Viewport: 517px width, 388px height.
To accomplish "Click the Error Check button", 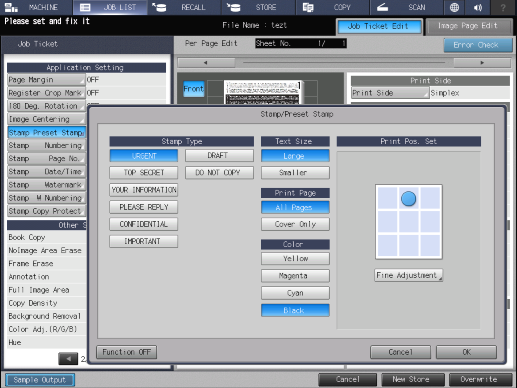I will (x=478, y=45).
